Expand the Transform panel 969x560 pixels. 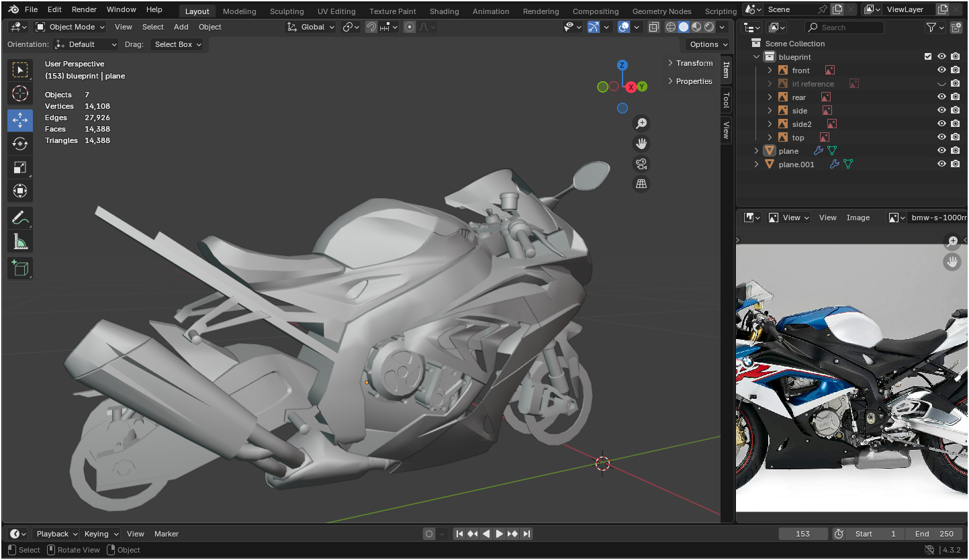click(x=690, y=63)
